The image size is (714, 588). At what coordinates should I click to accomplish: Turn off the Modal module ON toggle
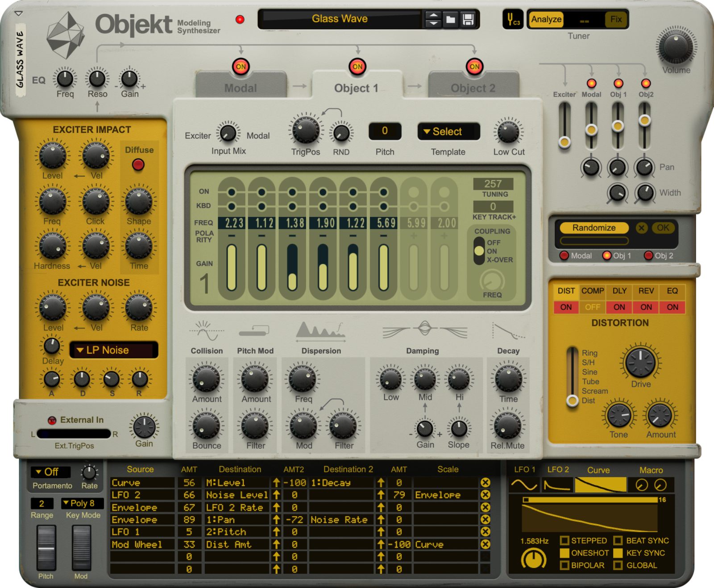240,66
